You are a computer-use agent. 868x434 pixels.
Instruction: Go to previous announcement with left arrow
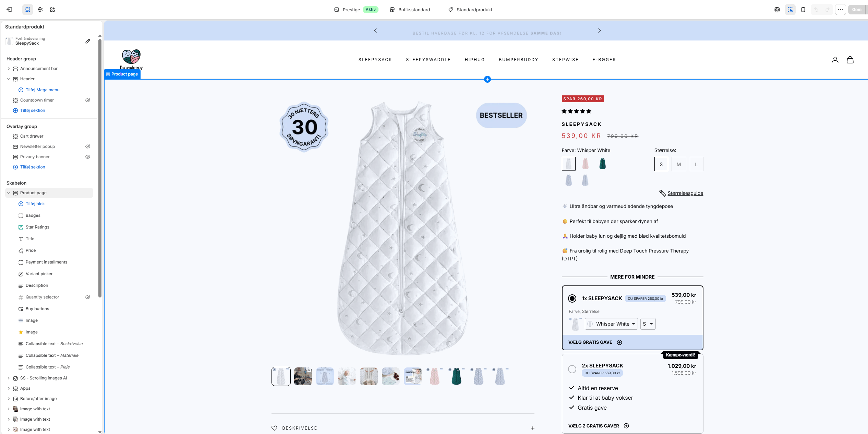point(375,31)
